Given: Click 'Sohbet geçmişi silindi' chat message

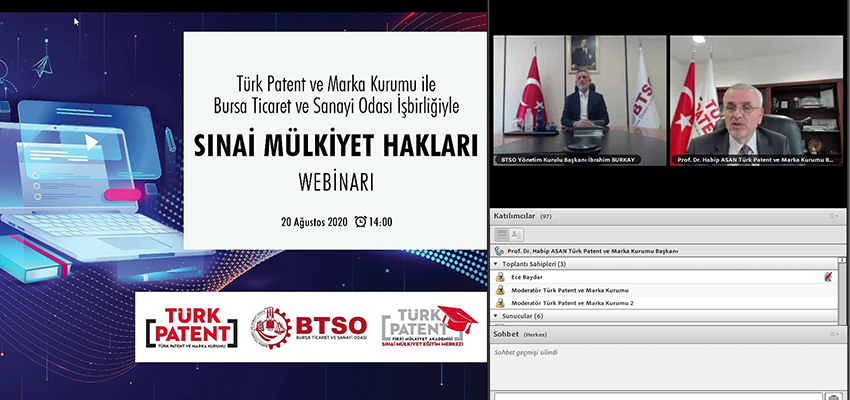Looking at the screenshot, I should [525, 352].
